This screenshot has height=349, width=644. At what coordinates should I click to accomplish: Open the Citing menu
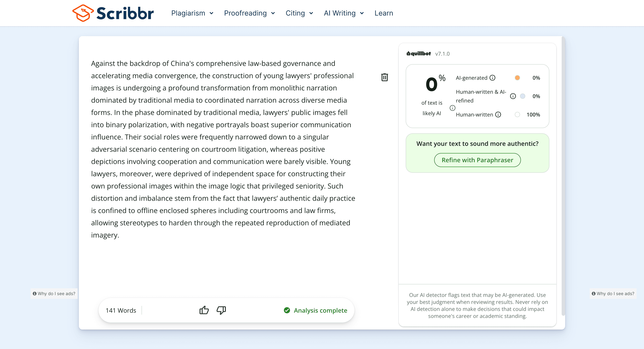[x=299, y=13]
